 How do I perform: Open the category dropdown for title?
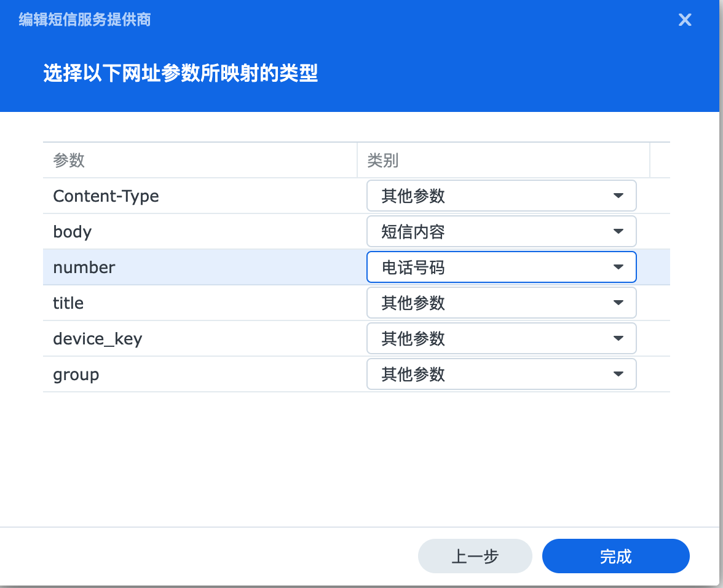[501, 303]
